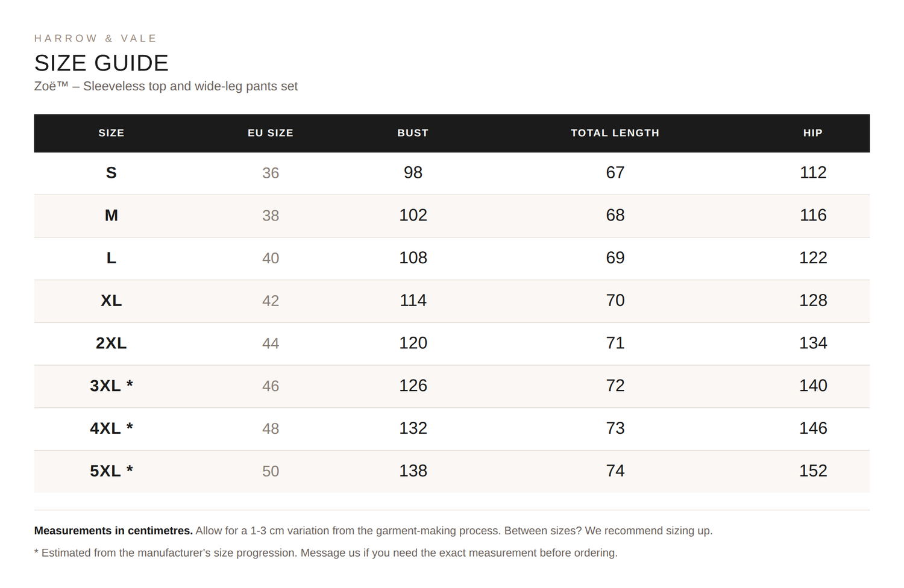This screenshot has width=904, height=588.
Task: Click EU size 48 cell
Action: (x=271, y=428)
